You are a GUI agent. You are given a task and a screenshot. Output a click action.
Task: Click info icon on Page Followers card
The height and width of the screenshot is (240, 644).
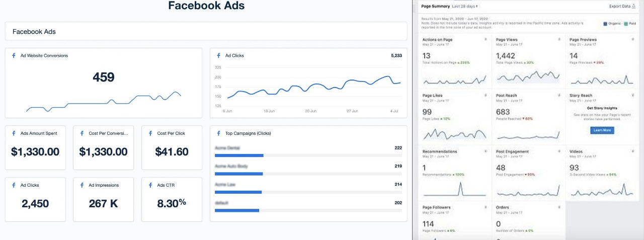(x=485, y=207)
